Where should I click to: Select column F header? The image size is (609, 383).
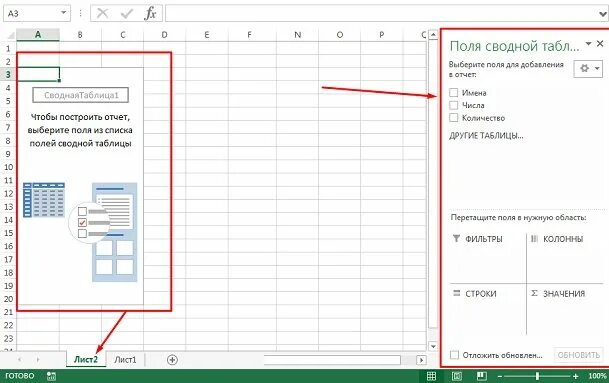249,35
